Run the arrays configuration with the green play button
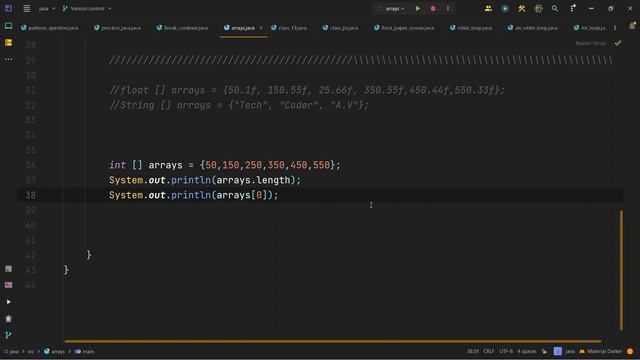 click(418, 9)
